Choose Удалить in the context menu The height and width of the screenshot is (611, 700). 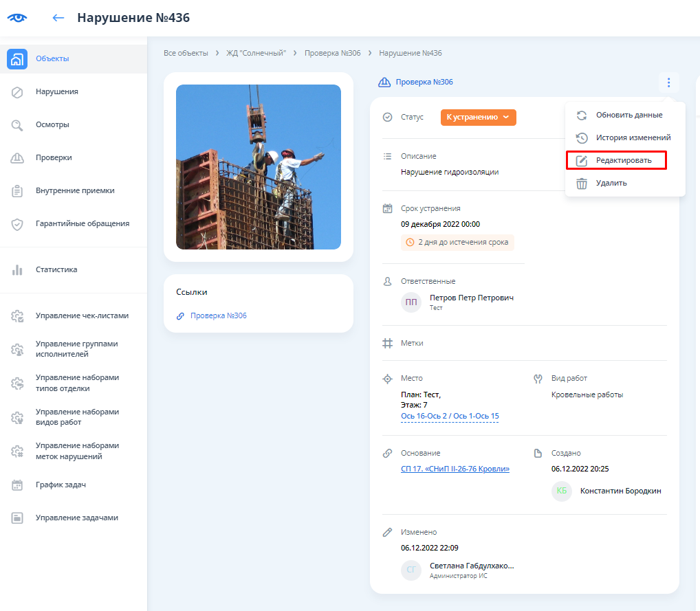click(x=611, y=184)
